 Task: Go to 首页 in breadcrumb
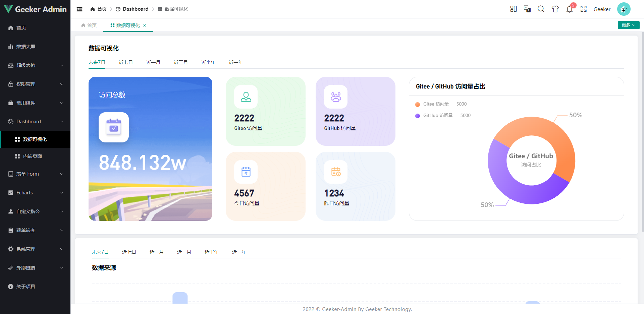coord(98,9)
